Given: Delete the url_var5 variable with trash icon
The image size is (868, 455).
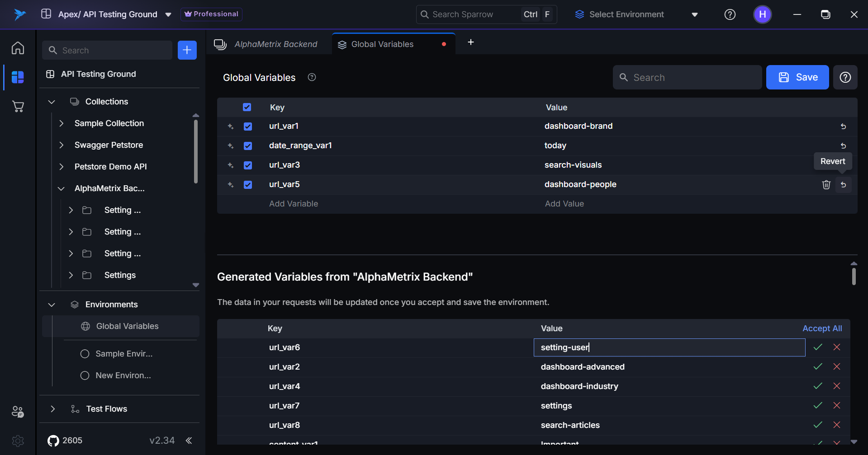Looking at the screenshot, I should click(826, 185).
